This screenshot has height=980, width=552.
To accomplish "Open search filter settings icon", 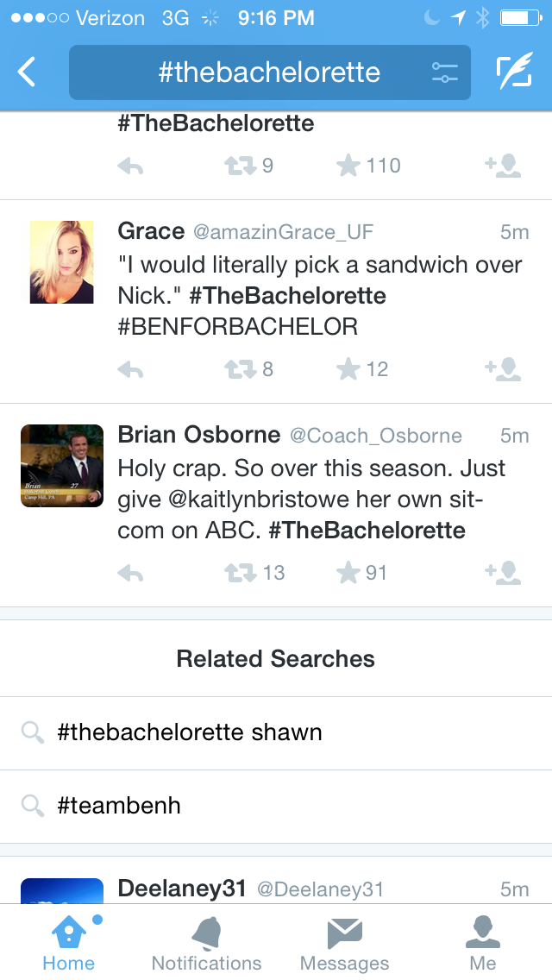I will (x=444, y=72).
